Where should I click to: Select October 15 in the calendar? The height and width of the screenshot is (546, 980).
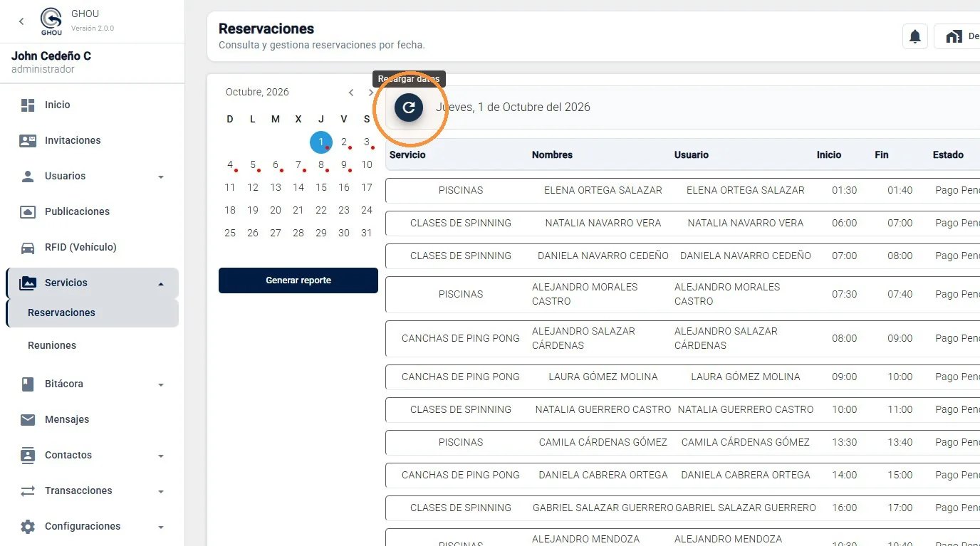point(321,188)
